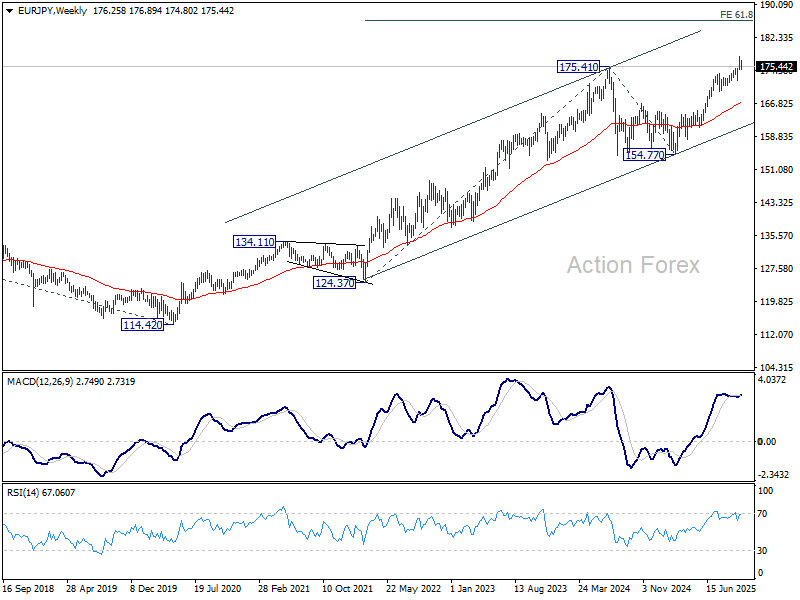800x600 pixels.
Task: Click the FE 61.8 level label
Action: coord(736,15)
